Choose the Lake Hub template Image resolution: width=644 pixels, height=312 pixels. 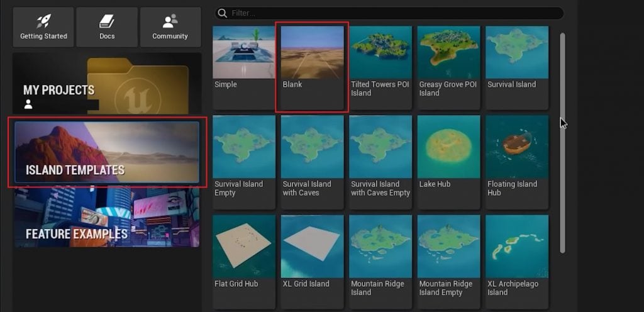coord(448,162)
